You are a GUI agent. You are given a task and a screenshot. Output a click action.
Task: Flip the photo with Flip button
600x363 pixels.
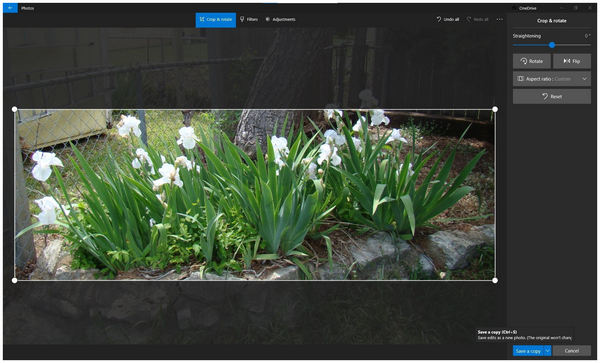pyautogui.click(x=572, y=61)
